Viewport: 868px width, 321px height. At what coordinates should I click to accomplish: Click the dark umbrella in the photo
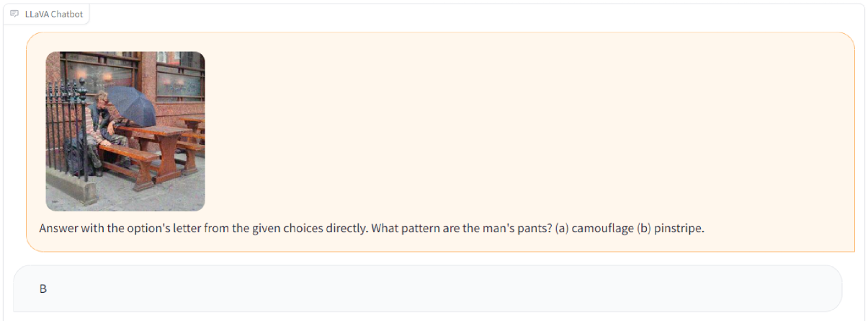[x=133, y=103]
